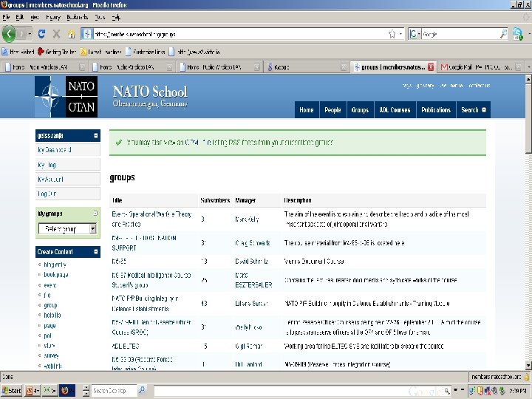The height and width of the screenshot is (399, 532).
Task: Open the Edit menu
Action: click(x=20, y=17)
